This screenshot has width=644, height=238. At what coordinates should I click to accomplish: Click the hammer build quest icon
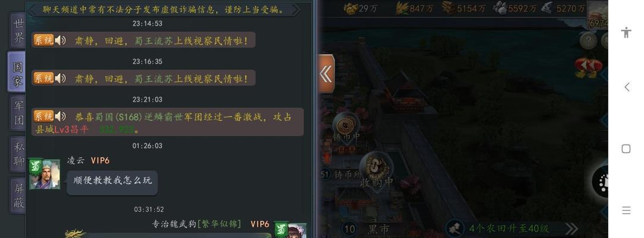point(456,228)
